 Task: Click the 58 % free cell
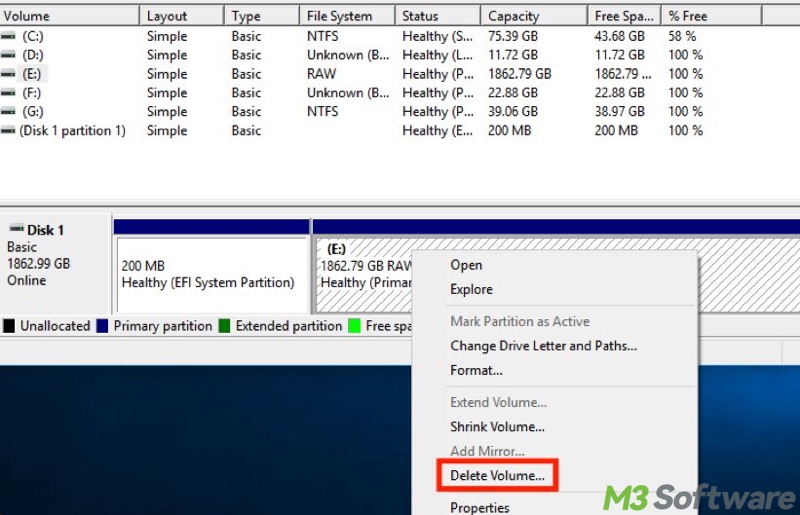[682, 36]
